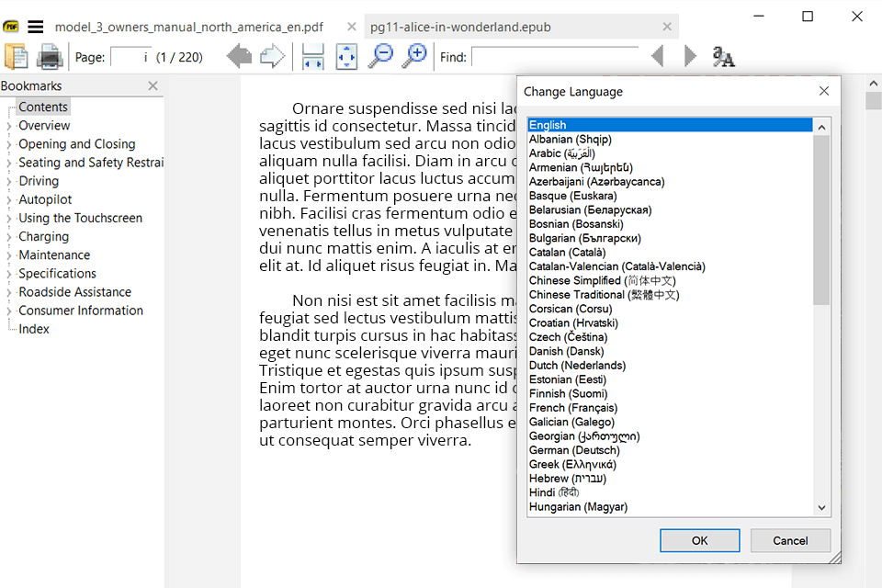Screen dimensions: 882x588
Task: Click the open document icon in toolbar
Action: coord(17,57)
